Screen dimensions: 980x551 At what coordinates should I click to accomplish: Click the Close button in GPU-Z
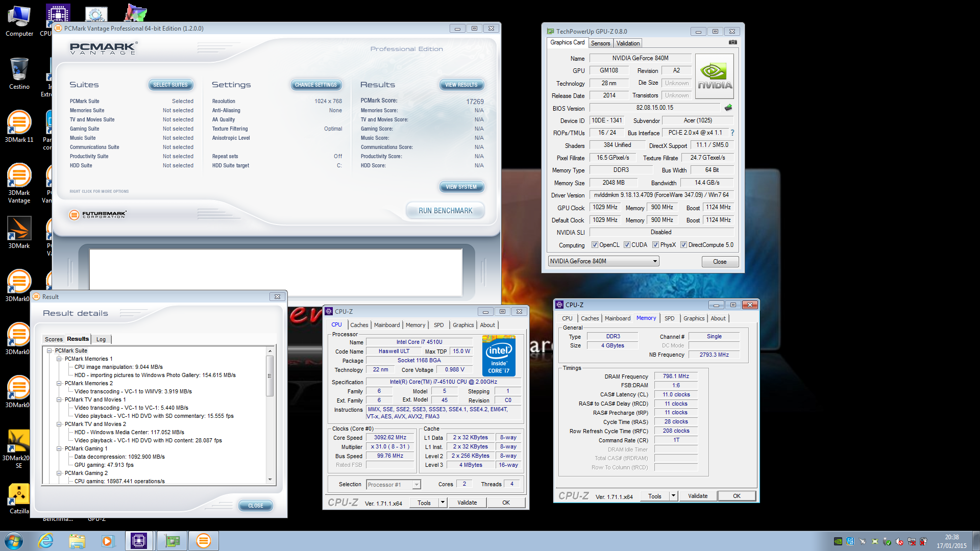click(720, 262)
